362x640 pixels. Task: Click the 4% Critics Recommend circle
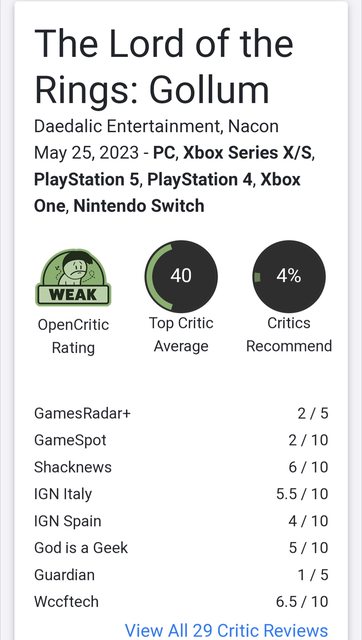(289, 276)
